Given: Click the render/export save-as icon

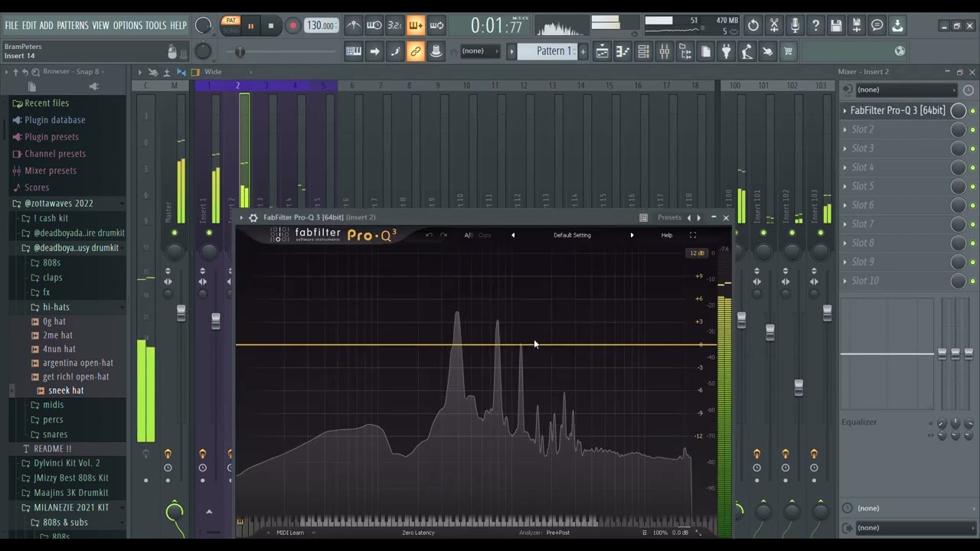Looking at the screenshot, I should point(857,25).
